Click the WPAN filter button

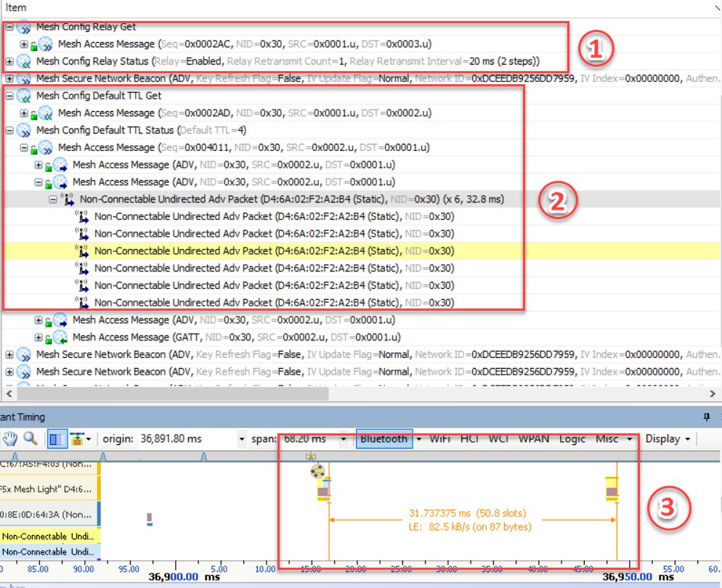pos(534,438)
